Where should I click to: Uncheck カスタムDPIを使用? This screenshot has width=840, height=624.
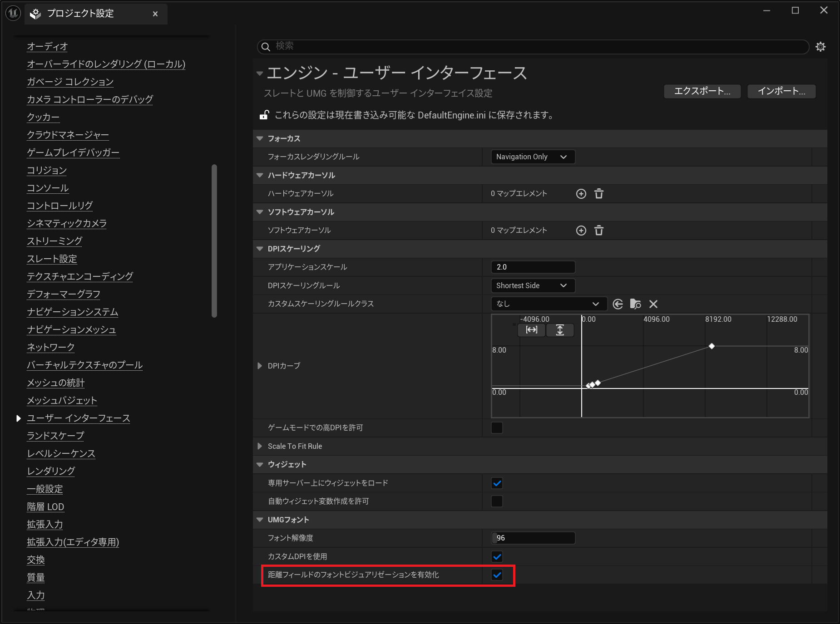pyautogui.click(x=497, y=556)
